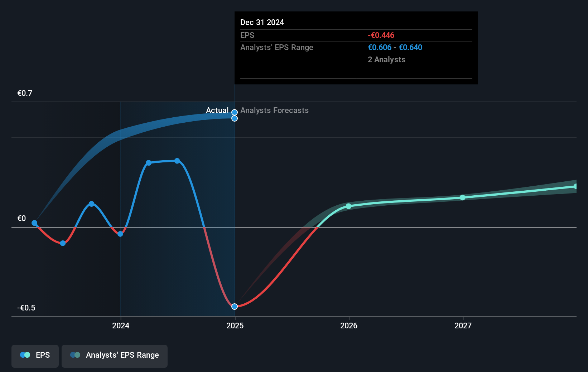Image resolution: width=588 pixels, height=372 pixels.
Task: Click the 'Actual' label
Action: [x=217, y=111]
